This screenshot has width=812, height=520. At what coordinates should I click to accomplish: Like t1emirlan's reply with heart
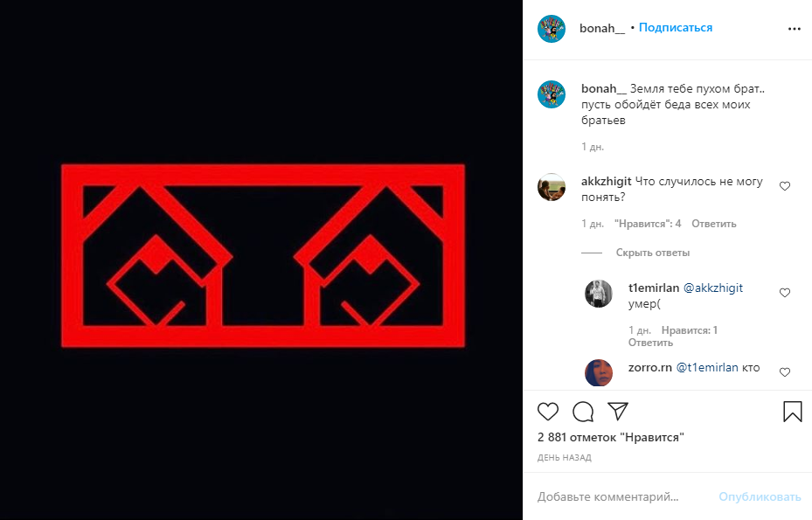785,293
